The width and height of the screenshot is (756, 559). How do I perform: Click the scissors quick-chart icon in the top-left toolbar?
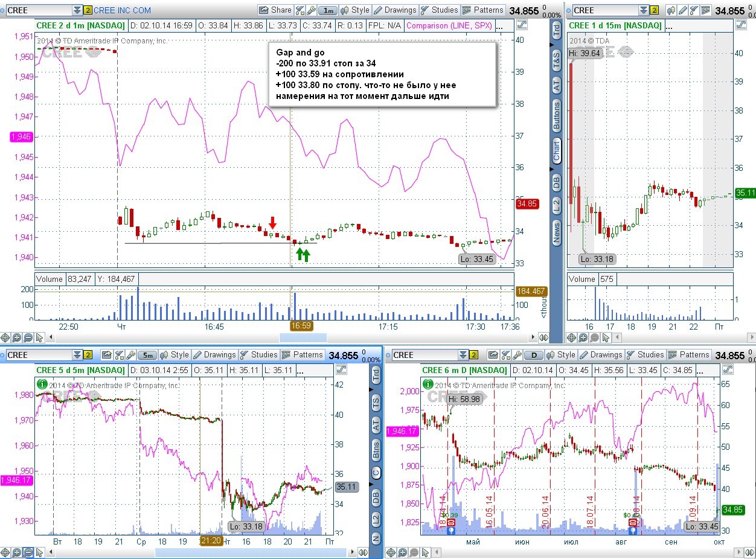(300, 10)
